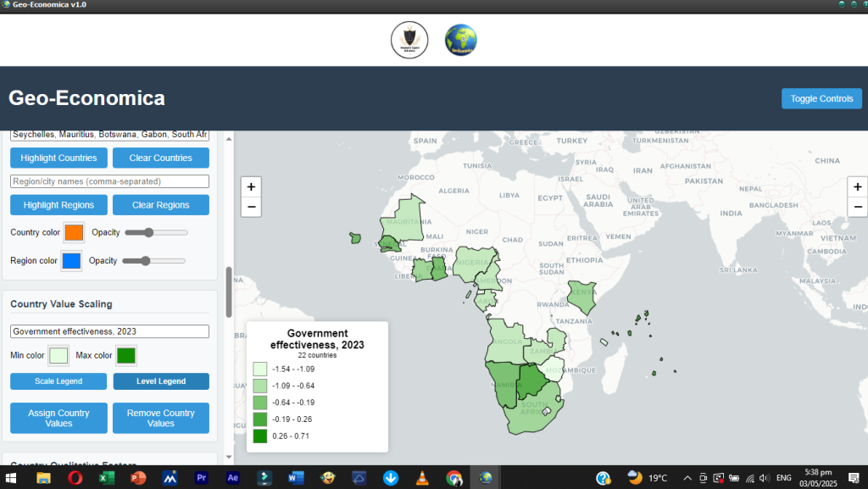Show hidden system tray icons

[687, 478]
